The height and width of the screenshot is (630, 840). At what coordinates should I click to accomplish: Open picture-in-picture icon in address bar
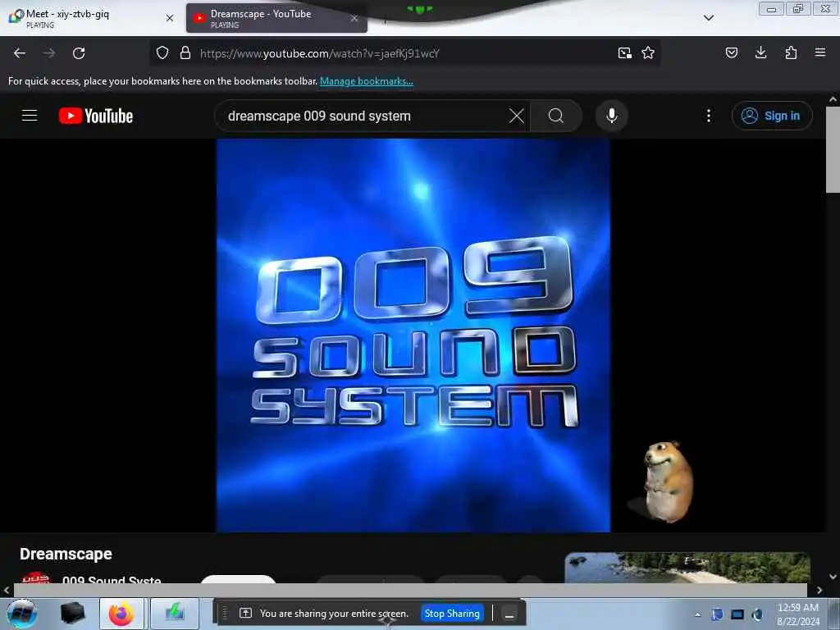pos(624,52)
